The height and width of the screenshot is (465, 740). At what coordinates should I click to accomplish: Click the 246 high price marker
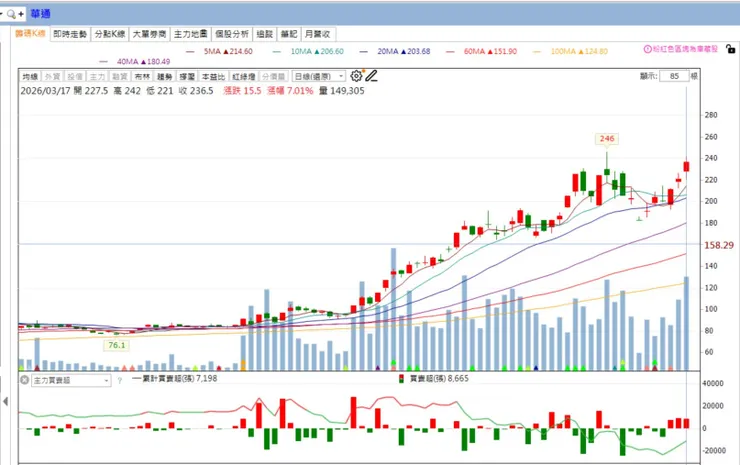[607, 139]
